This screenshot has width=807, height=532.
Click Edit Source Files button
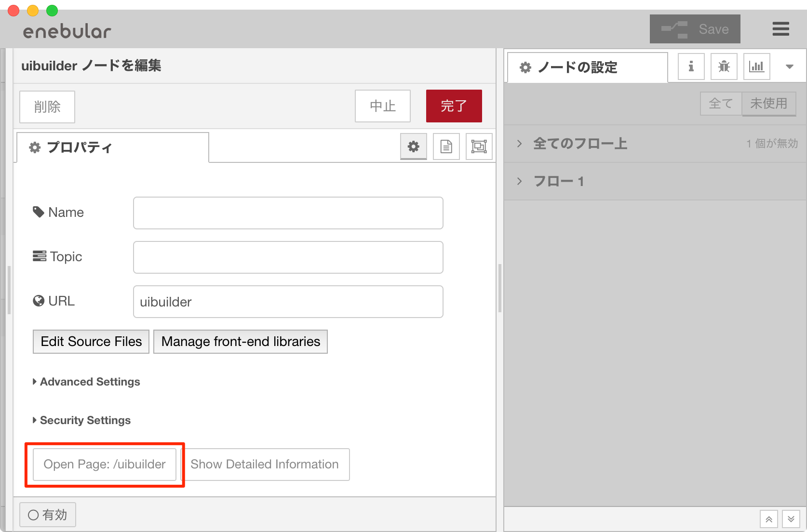[x=91, y=342]
